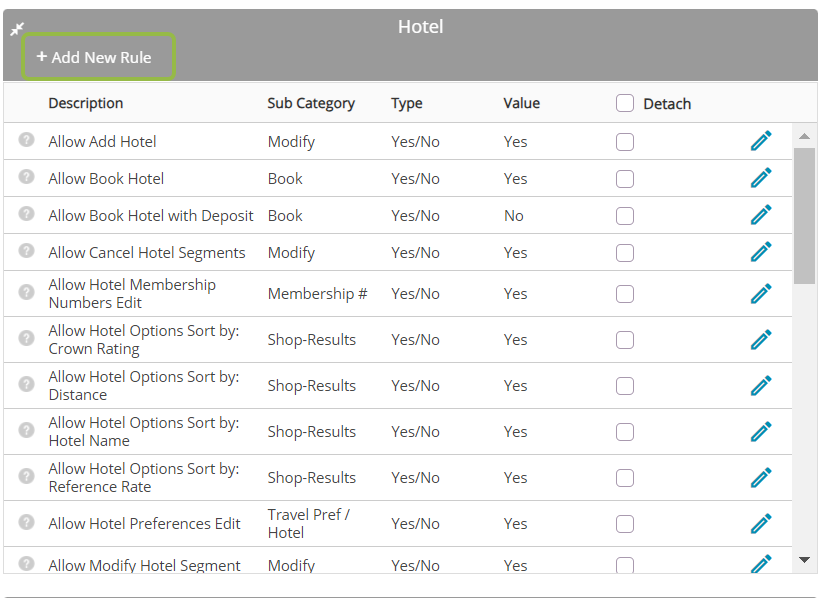
Task: Collapse the Hotel panel with the arrows icon
Action: tap(17, 29)
